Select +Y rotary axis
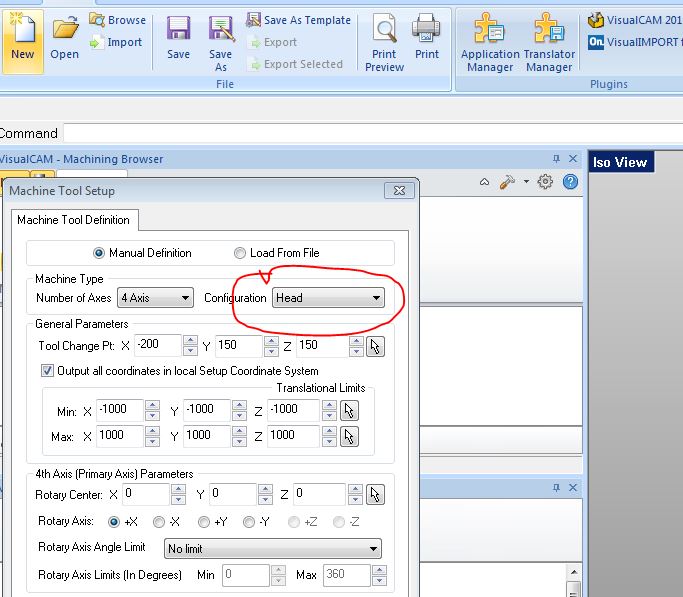 pyautogui.click(x=204, y=522)
